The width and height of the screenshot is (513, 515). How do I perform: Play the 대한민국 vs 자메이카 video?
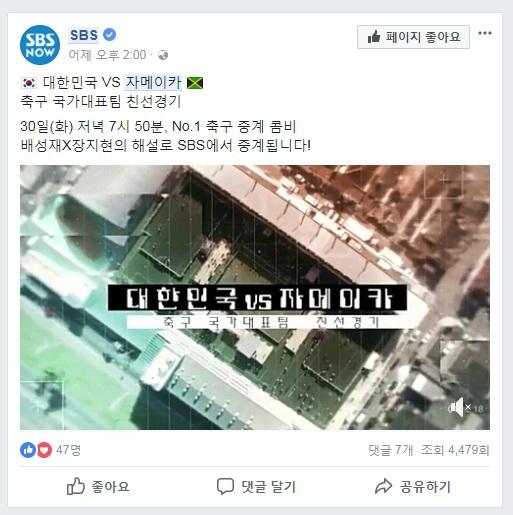[x=255, y=297]
